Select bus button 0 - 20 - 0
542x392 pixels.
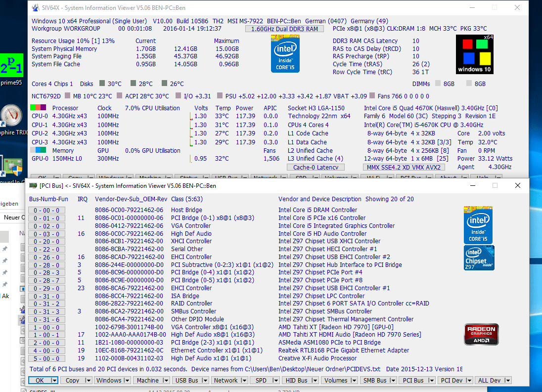46,241
